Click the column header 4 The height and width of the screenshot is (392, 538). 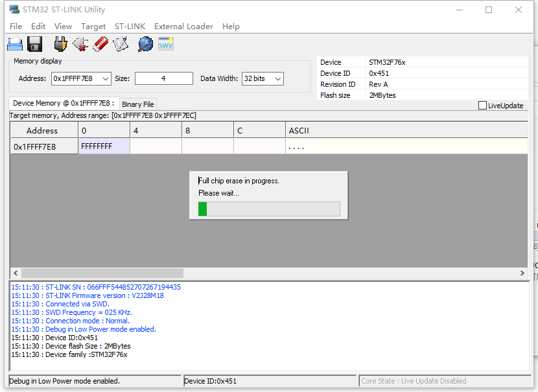(156, 130)
